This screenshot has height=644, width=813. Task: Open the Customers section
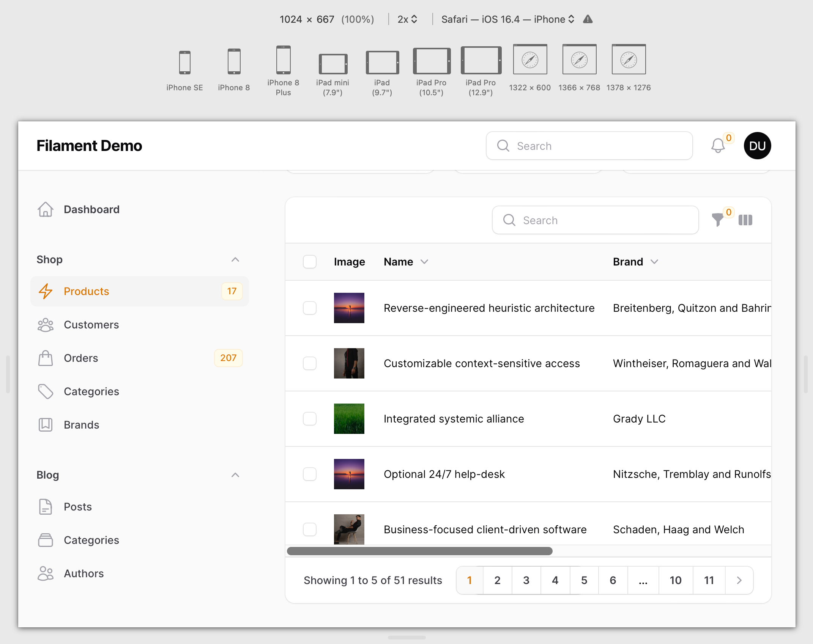tap(91, 325)
